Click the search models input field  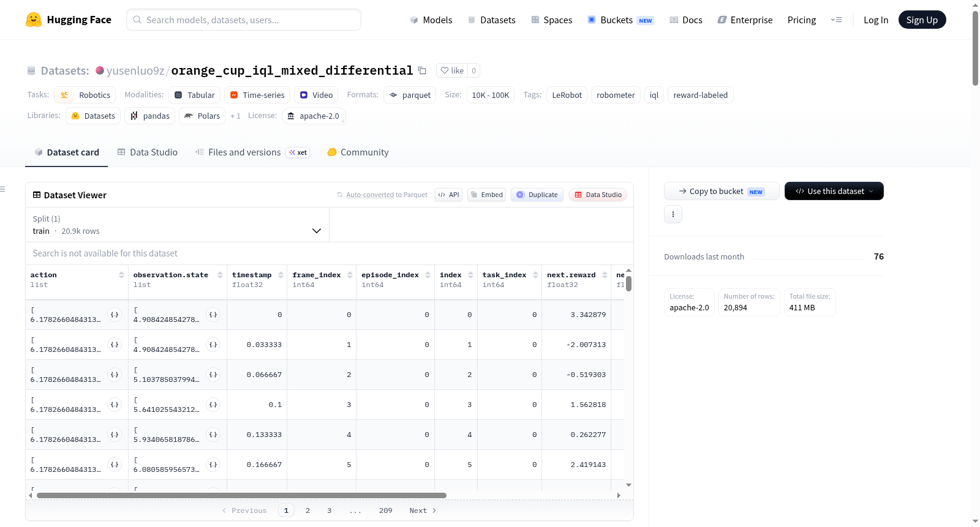click(244, 20)
